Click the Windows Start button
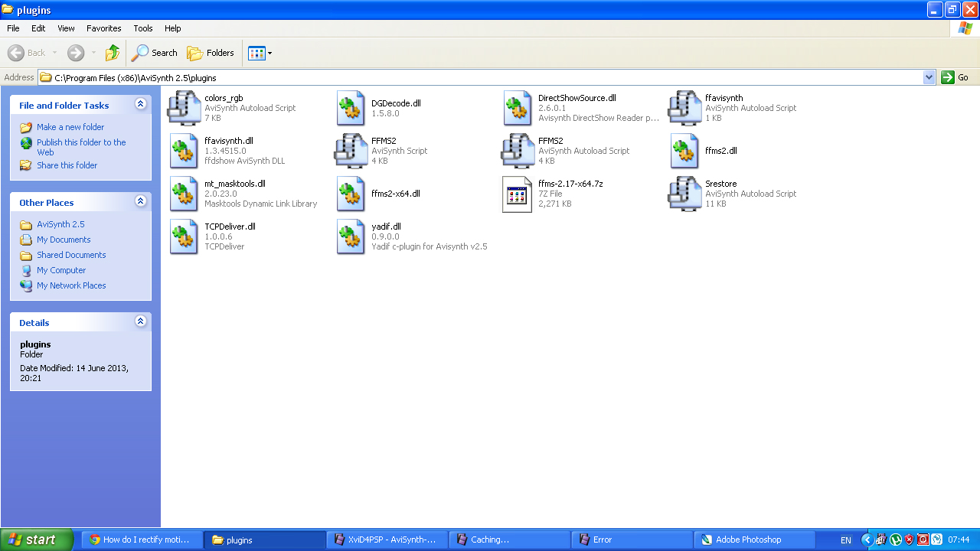Image resolution: width=980 pixels, height=551 pixels. pos(37,540)
